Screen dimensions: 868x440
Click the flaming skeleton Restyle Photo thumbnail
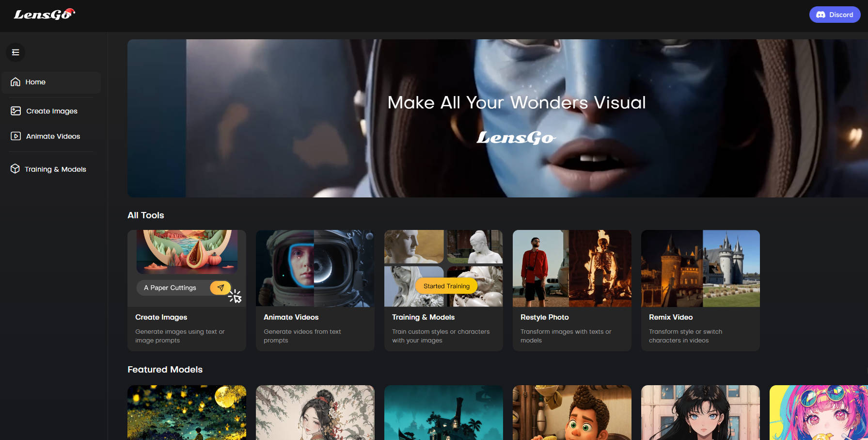pos(600,268)
